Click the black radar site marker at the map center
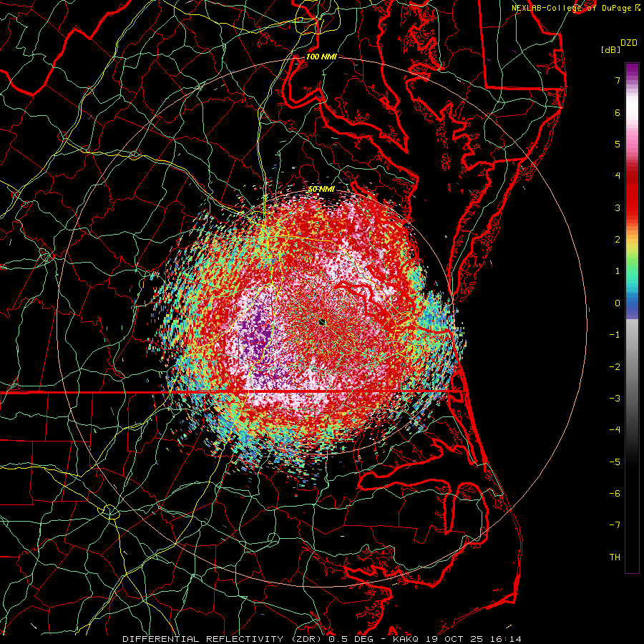 tap(321, 322)
